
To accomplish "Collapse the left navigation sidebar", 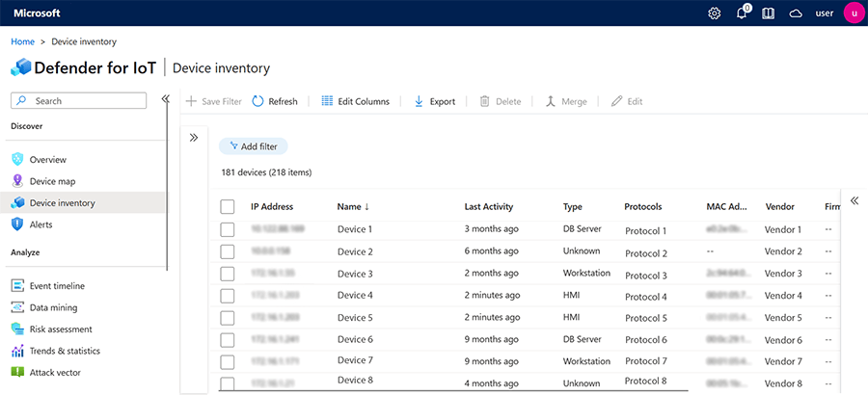I will click(165, 99).
